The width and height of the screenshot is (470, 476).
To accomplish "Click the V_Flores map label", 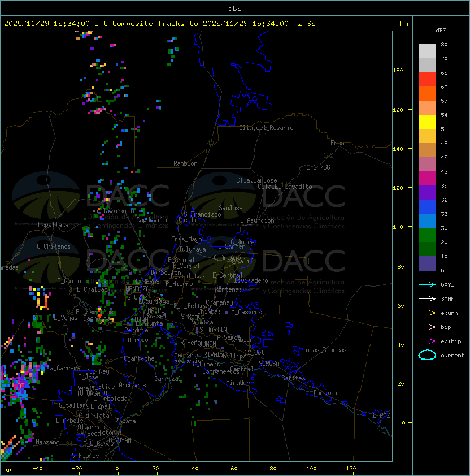I will coord(85,456).
